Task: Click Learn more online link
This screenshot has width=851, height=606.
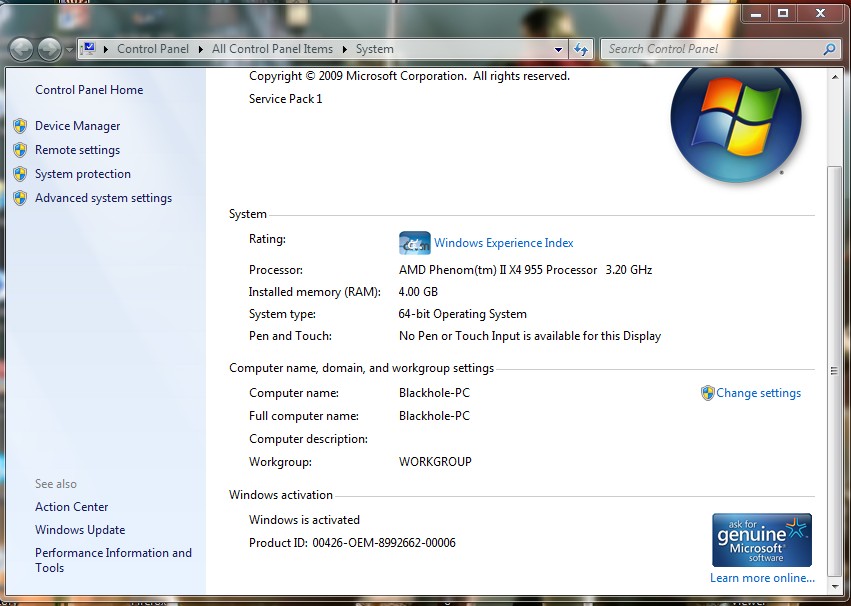Action: point(762,578)
